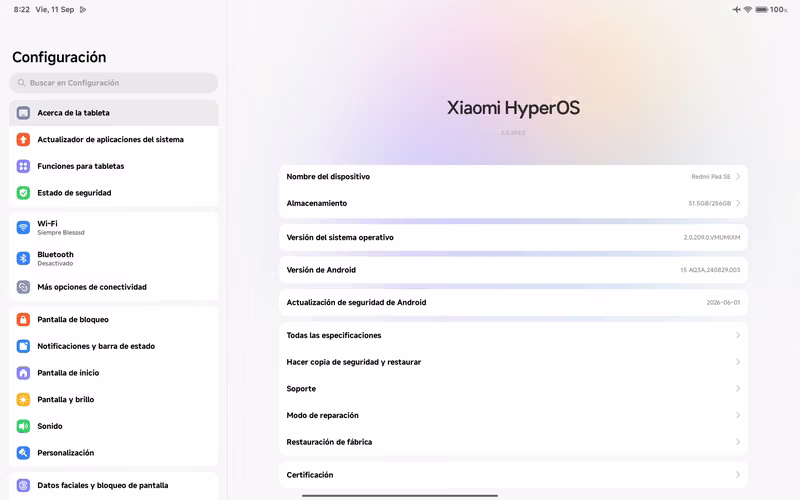
Task: Tap the Xiaomi HyperOS logo title
Action: point(513,108)
